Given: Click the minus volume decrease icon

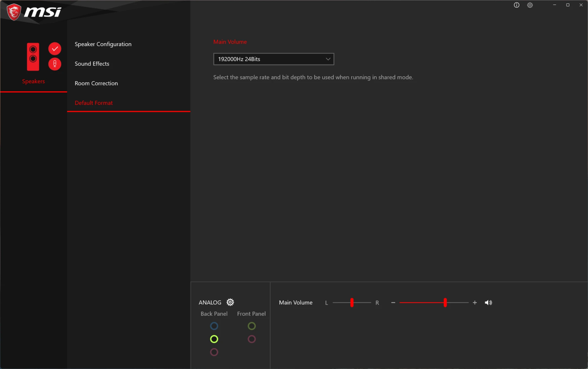Looking at the screenshot, I should (x=393, y=302).
